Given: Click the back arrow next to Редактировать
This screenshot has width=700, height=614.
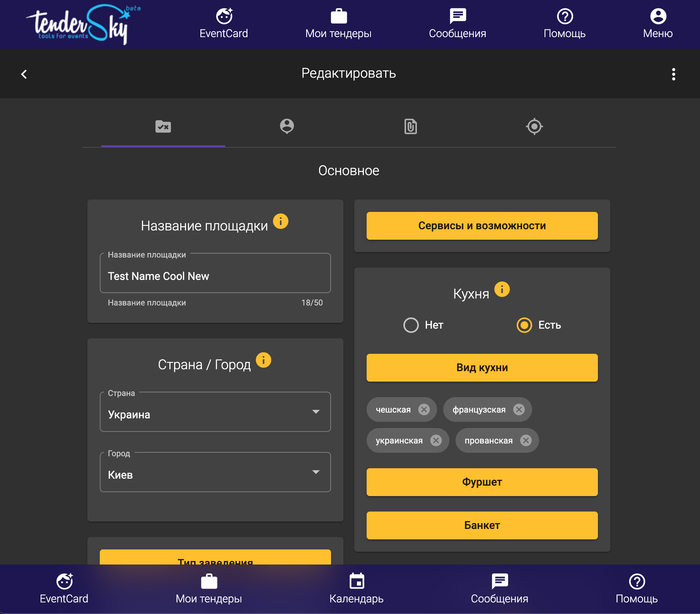Looking at the screenshot, I should click(x=24, y=73).
